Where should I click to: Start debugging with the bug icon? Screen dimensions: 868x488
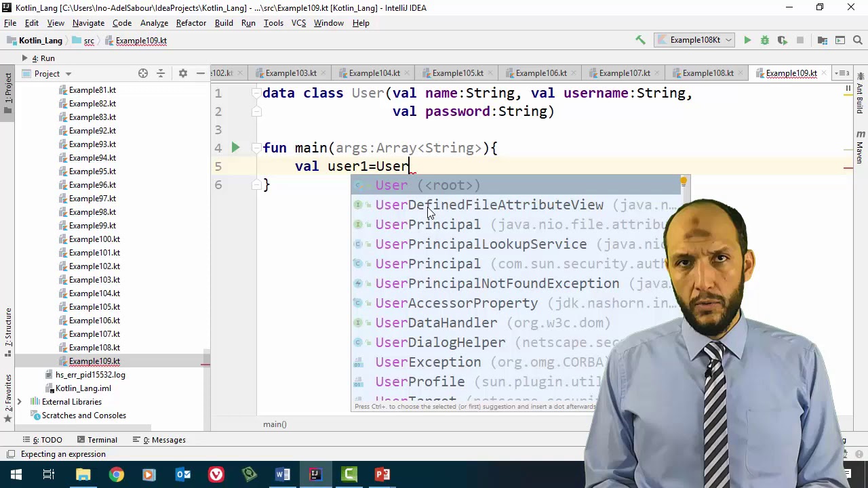(x=765, y=41)
